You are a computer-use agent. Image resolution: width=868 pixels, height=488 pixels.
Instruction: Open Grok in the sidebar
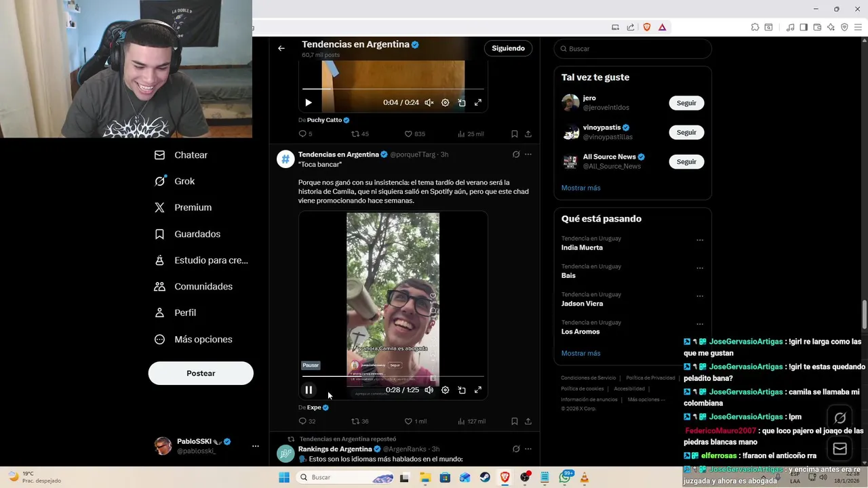[175, 181]
